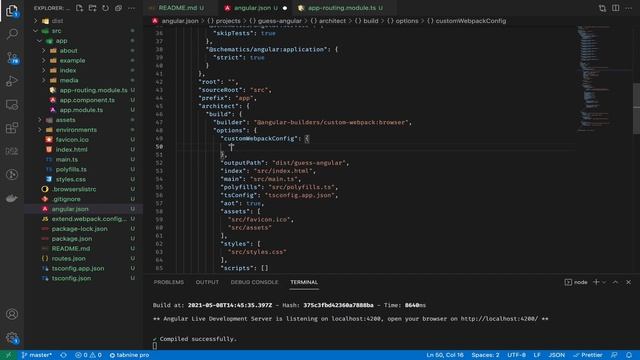Switch to the Problems panel tab
Screen dimensions: 640x360
pos(169,282)
